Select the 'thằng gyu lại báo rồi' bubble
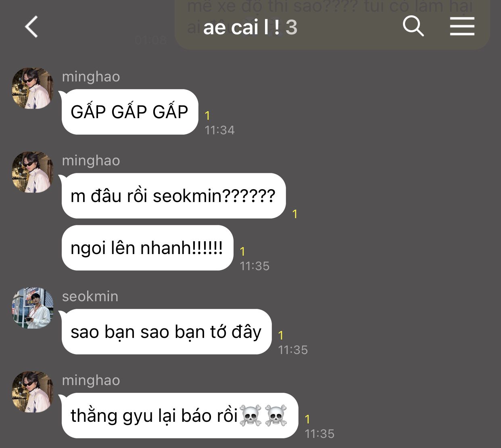The height and width of the screenshot is (448, 501). [x=180, y=416]
